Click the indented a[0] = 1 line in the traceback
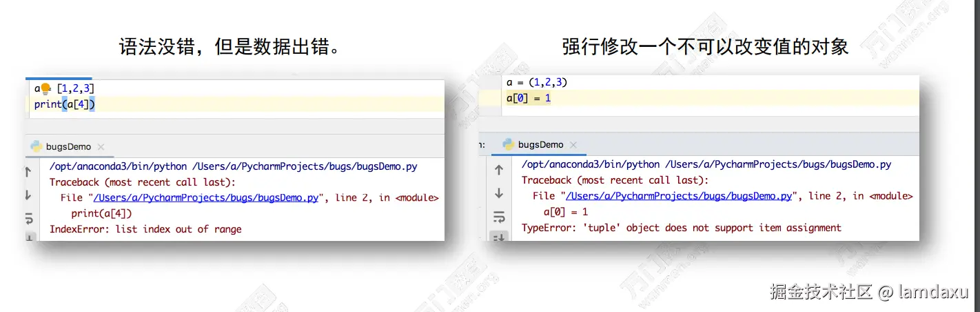Screen dimensions: 980x312 (x=566, y=212)
